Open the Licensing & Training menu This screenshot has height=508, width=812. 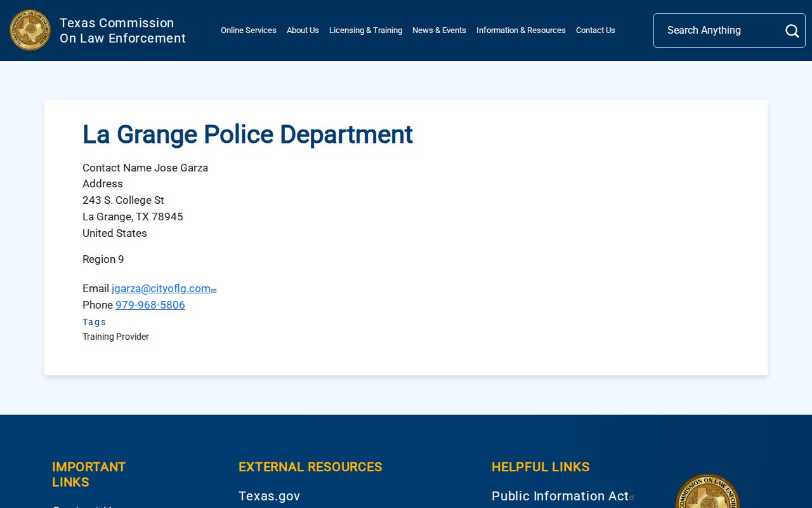pyautogui.click(x=365, y=30)
